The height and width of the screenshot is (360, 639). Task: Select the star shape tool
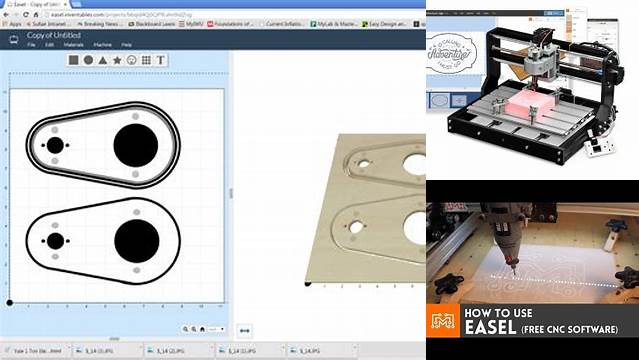[117, 60]
